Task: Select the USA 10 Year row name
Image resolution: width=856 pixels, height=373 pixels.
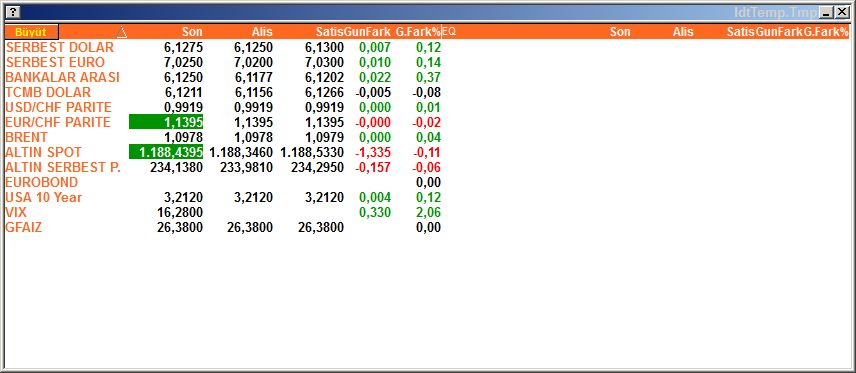Action: pos(43,197)
